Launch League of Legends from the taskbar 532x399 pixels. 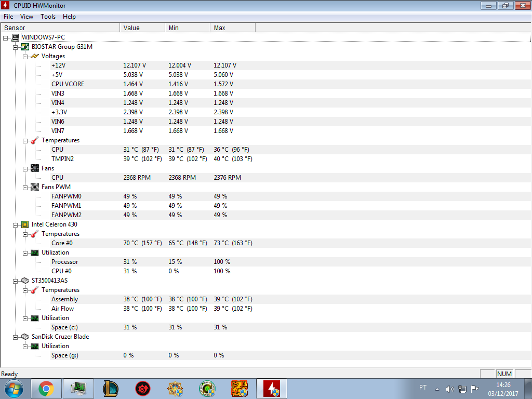(111, 389)
